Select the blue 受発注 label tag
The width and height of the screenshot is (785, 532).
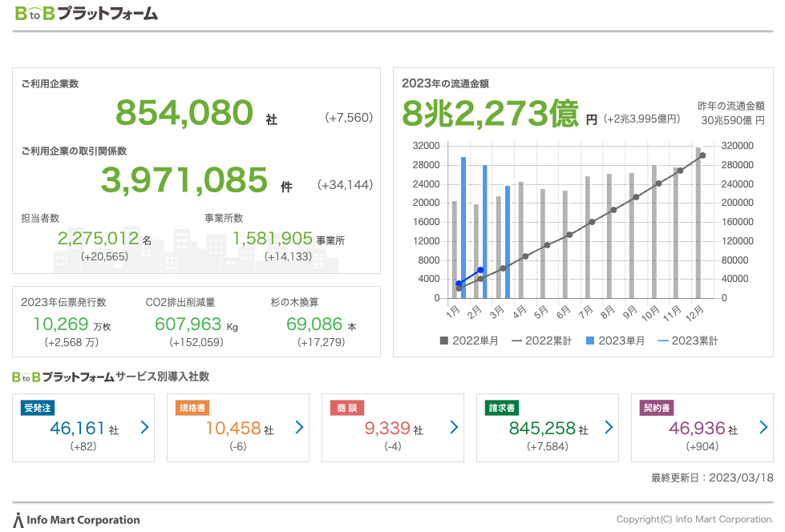pos(38,408)
